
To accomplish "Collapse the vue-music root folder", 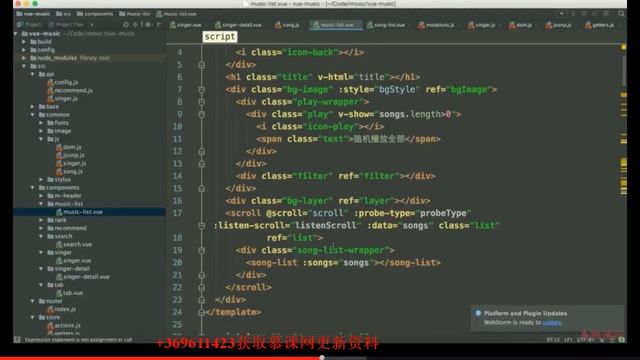I will point(16,33).
